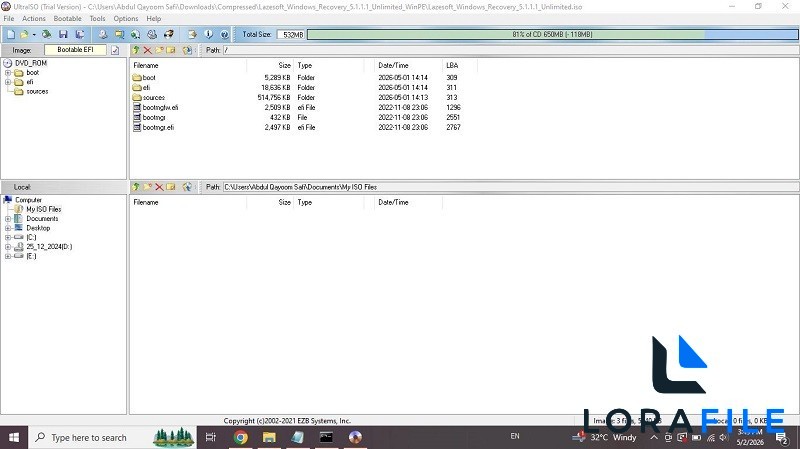The image size is (800, 449).
Task: Click the Compress ISO toolbar icon
Action: pyautogui.click(x=135, y=34)
